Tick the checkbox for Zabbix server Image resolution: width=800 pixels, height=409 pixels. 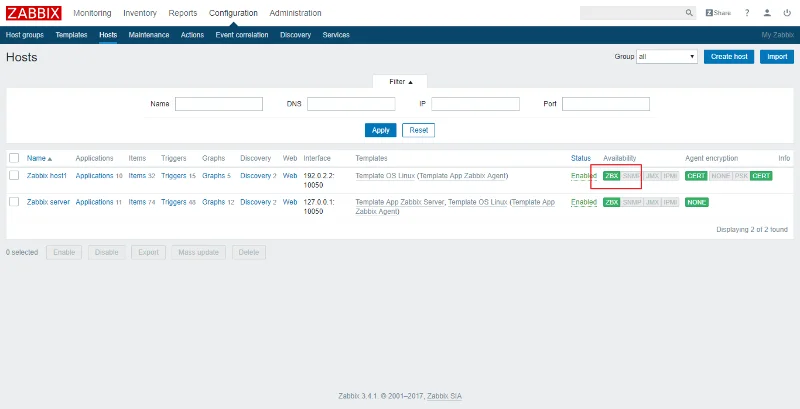(14, 202)
